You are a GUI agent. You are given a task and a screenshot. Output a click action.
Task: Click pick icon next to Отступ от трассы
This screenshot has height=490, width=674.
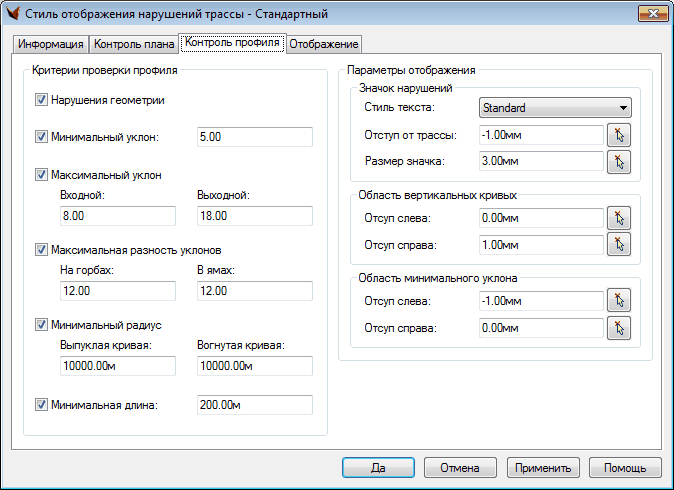619,135
